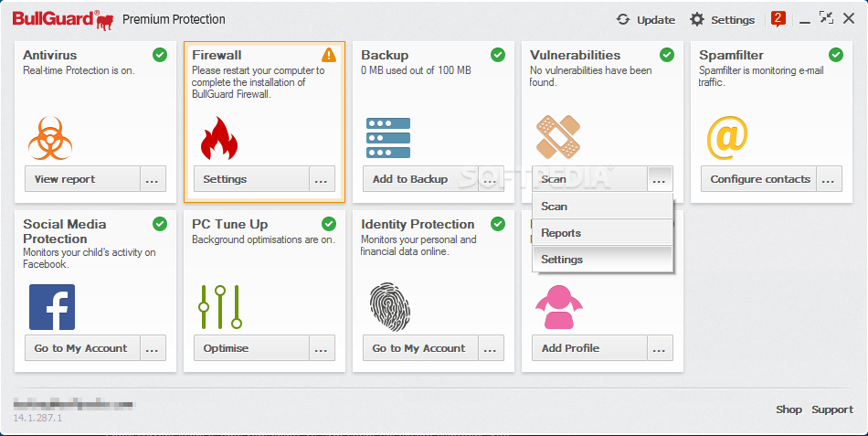Toggle the compact window view icon

tap(827, 18)
